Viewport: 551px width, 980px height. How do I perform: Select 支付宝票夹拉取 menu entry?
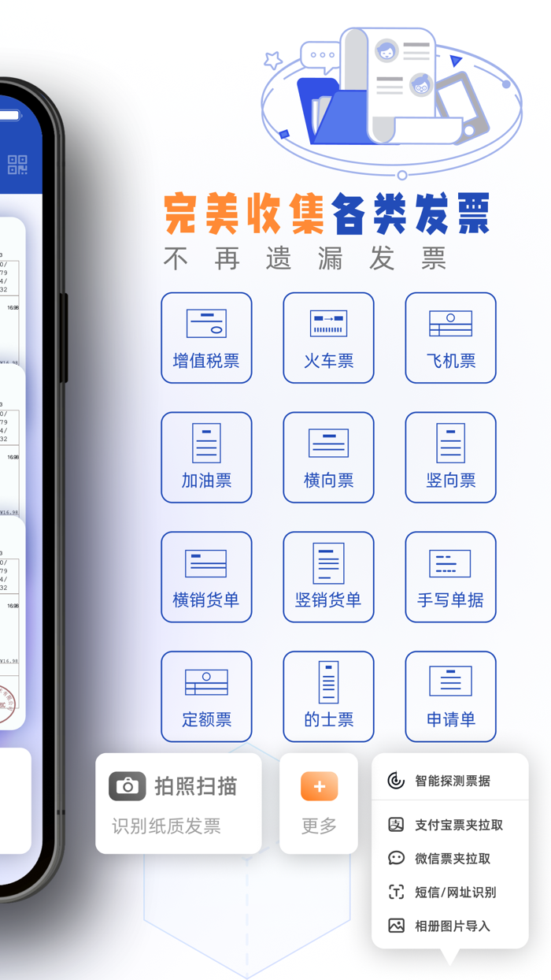[x=450, y=825]
